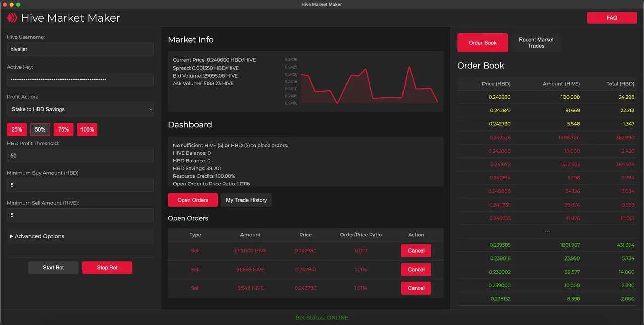Click the Ask Volume line
The image size is (644, 325).
click(x=203, y=83)
